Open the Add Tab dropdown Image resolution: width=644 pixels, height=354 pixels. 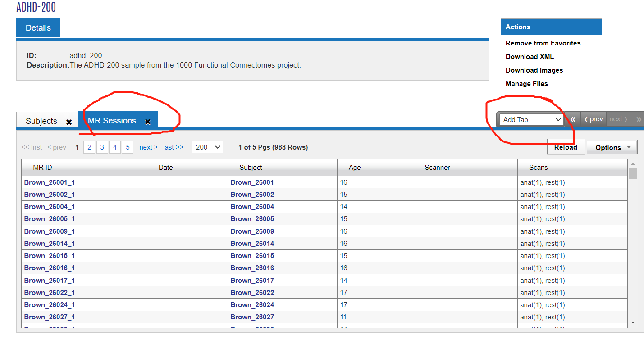(532, 119)
